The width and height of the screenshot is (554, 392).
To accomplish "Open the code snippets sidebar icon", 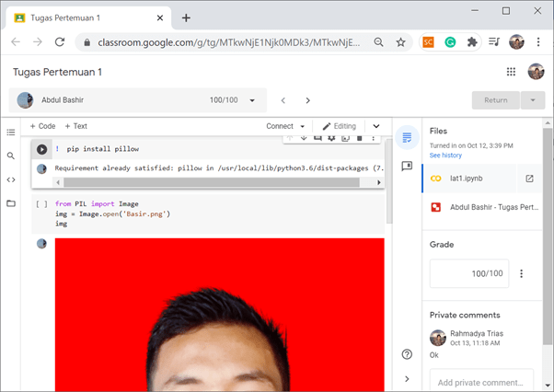I will point(11,179).
